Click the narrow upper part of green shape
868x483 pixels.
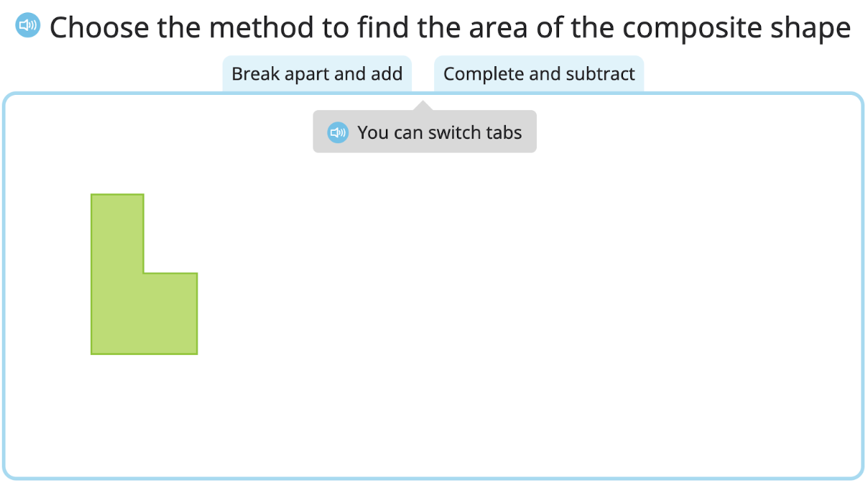point(117,230)
